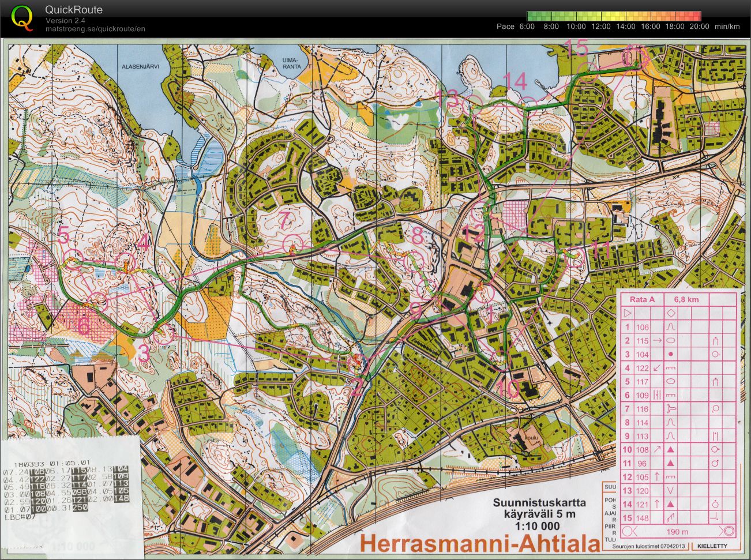Click the pink number 14 control label on map
This screenshot has height=560, width=751.
(515, 81)
